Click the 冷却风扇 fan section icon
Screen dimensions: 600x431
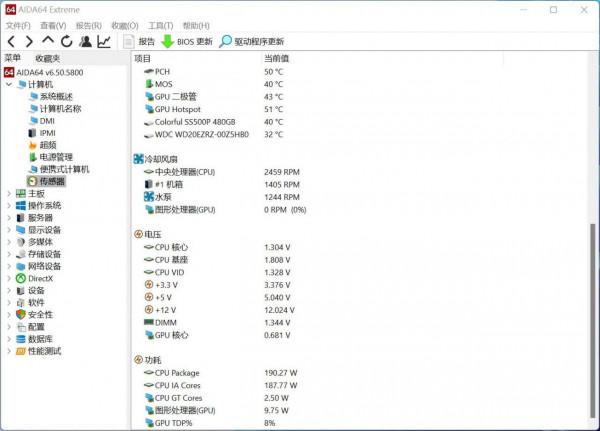pyautogui.click(x=139, y=159)
